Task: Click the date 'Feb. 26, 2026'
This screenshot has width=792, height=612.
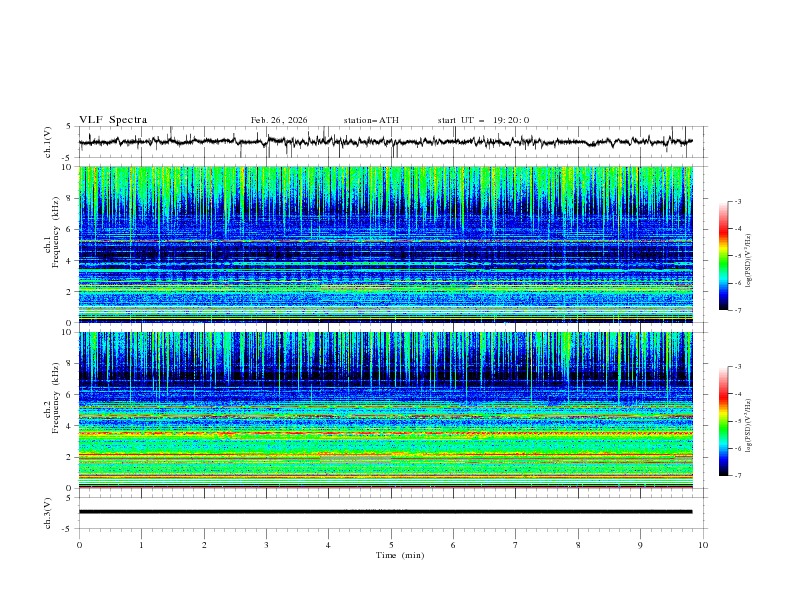Action: (x=279, y=120)
